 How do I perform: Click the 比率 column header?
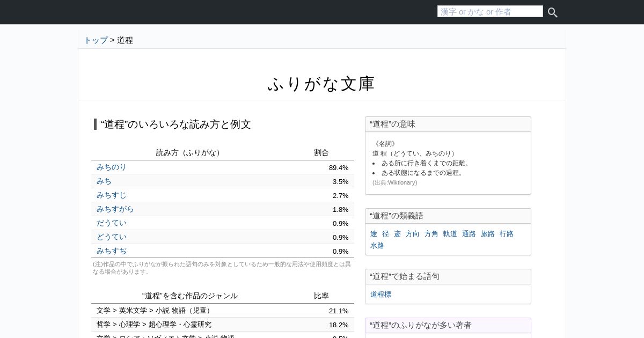tap(321, 296)
